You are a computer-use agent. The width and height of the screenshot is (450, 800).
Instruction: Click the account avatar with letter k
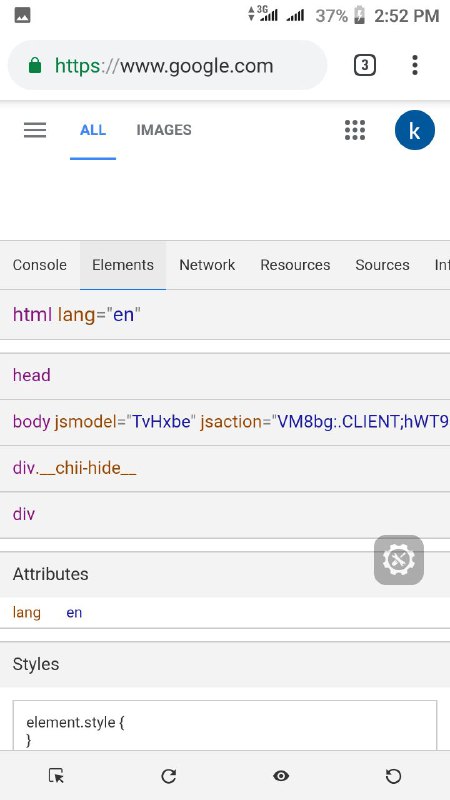pos(415,131)
